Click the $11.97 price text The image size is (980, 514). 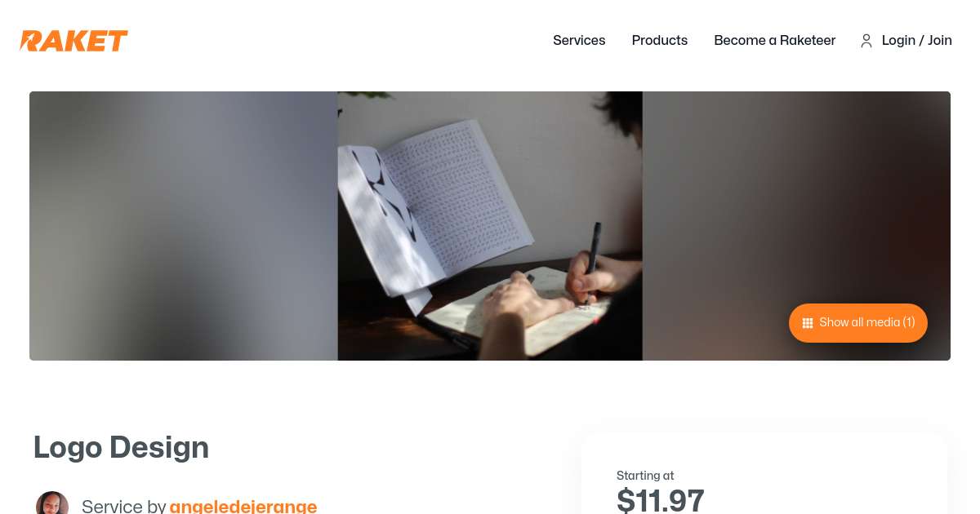(x=661, y=499)
